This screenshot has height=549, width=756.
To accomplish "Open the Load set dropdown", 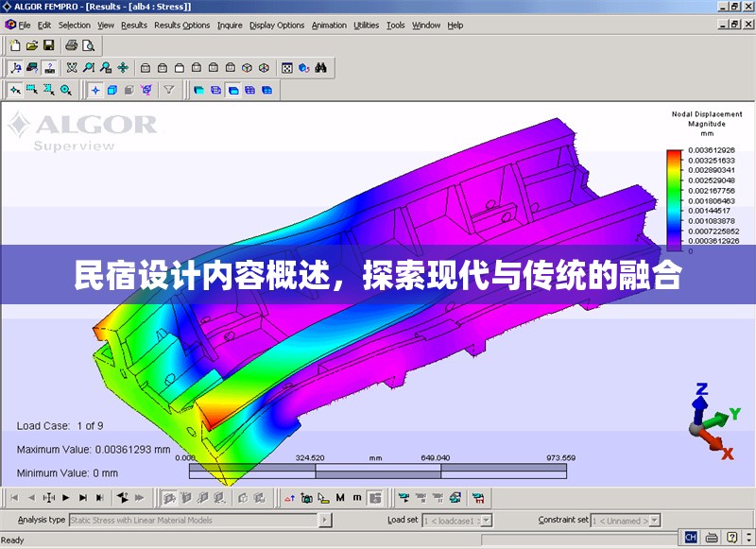I will coord(486,521).
